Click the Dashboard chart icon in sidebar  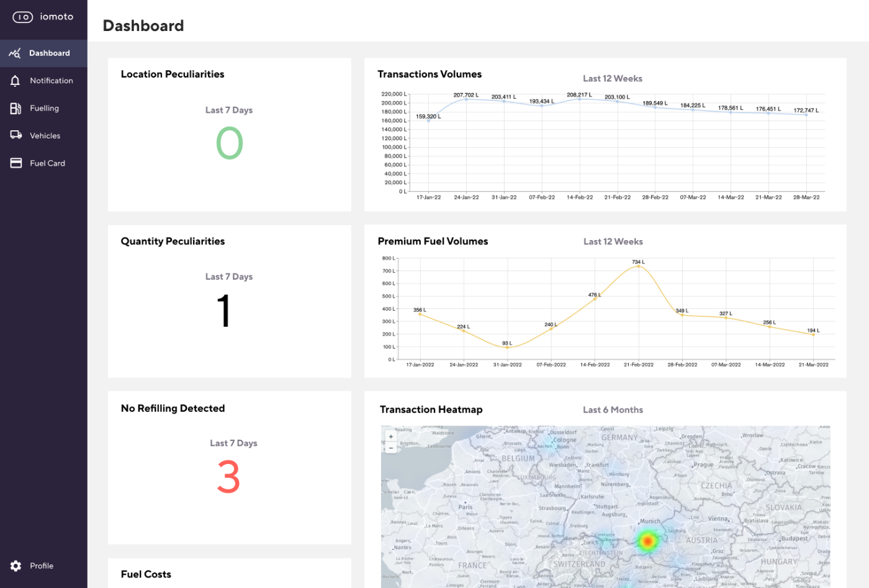coord(15,53)
